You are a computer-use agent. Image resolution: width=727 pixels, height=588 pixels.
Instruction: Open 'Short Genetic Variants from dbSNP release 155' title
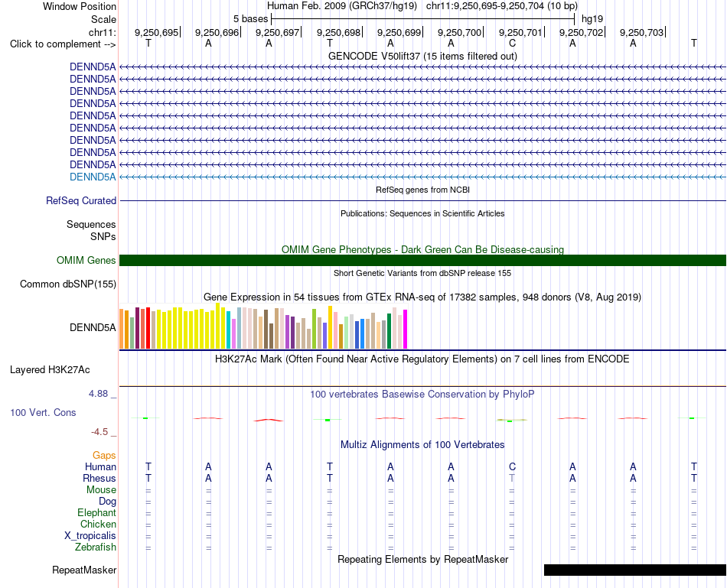click(422, 274)
